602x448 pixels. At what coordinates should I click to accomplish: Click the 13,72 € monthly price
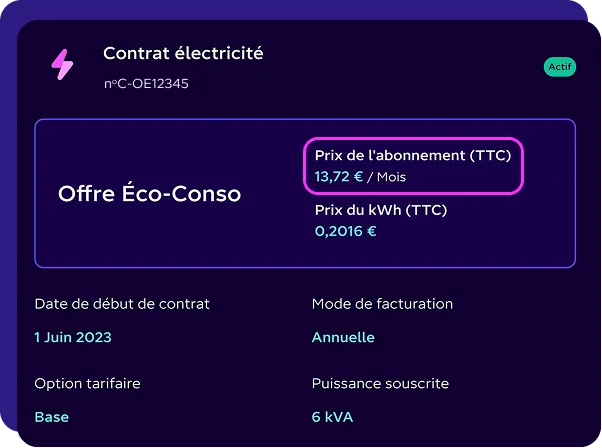(x=339, y=177)
